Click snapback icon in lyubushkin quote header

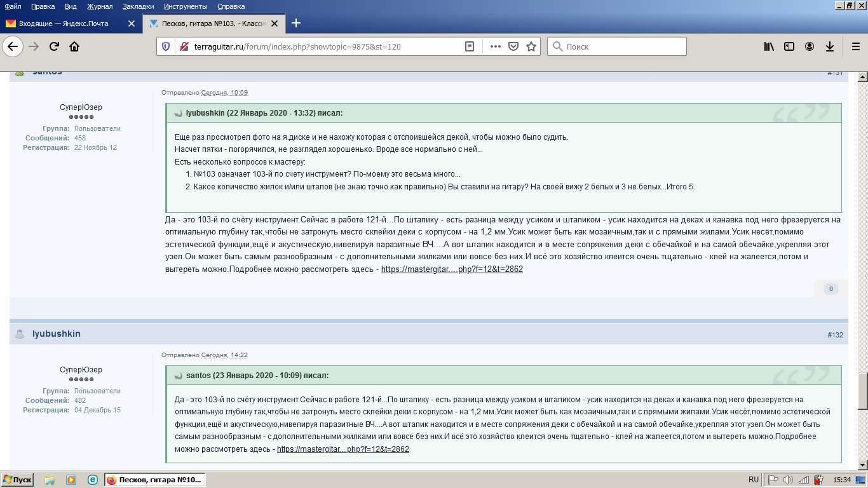tap(179, 113)
